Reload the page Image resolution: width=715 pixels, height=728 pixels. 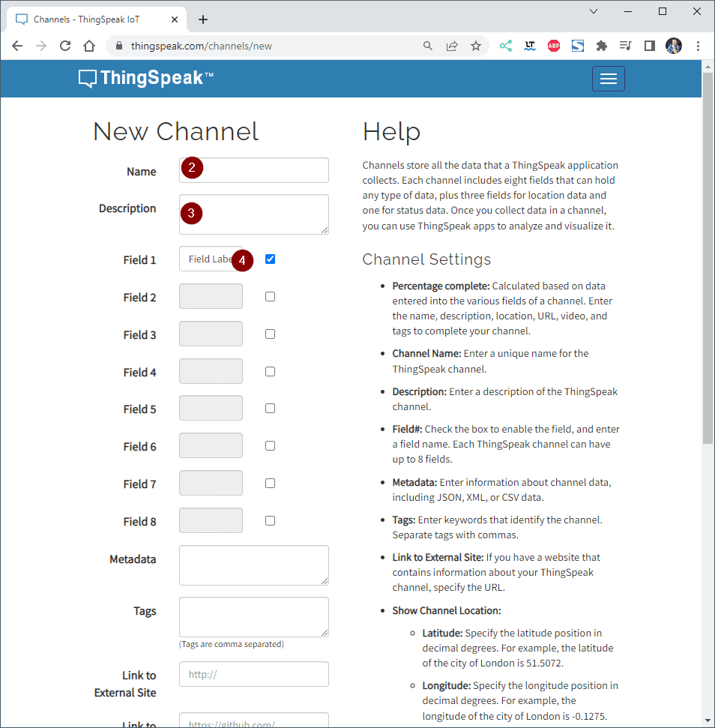coord(65,46)
